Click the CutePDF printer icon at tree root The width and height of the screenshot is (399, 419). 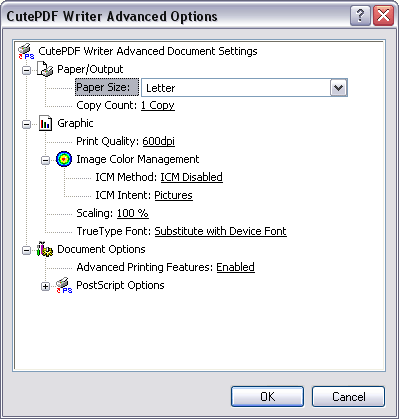26,51
